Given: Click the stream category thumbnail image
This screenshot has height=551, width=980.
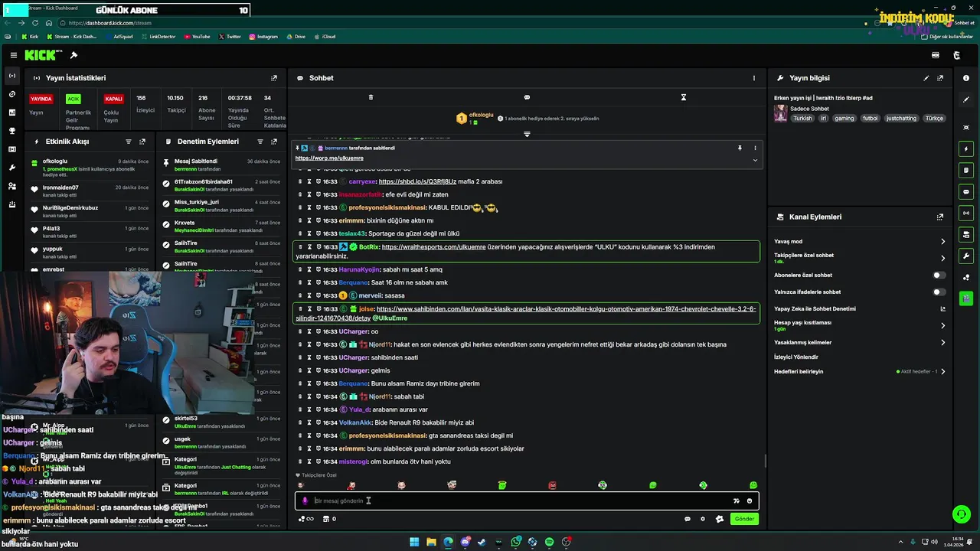Looking at the screenshot, I should [780, 113].
